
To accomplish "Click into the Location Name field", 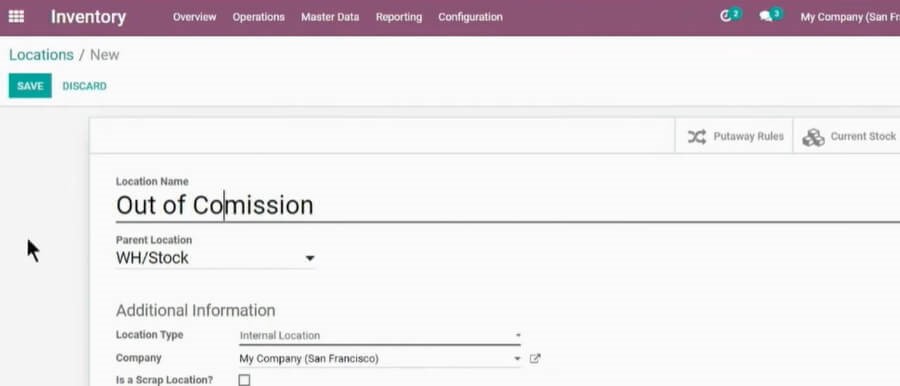I will click(507, 206).
